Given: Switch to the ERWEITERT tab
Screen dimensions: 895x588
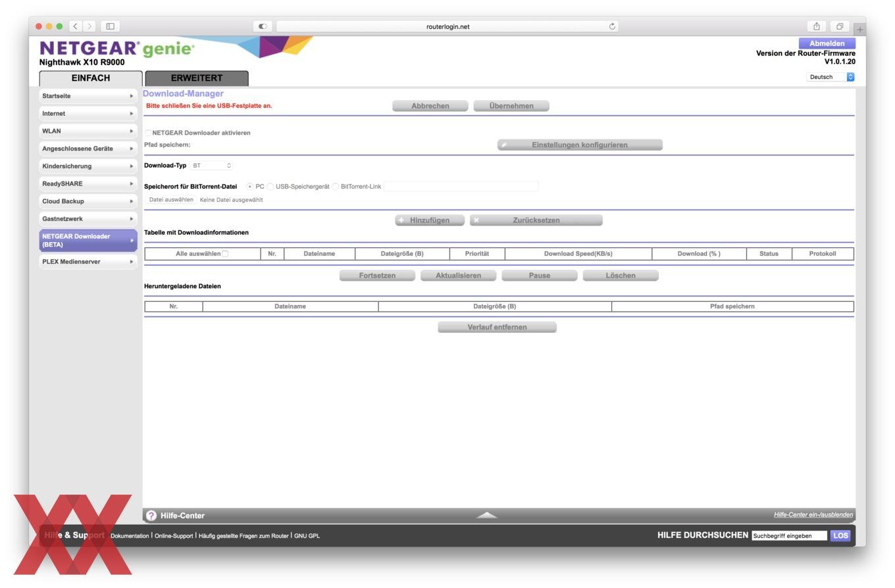Looking at the screenshot, I should point(197,78).
